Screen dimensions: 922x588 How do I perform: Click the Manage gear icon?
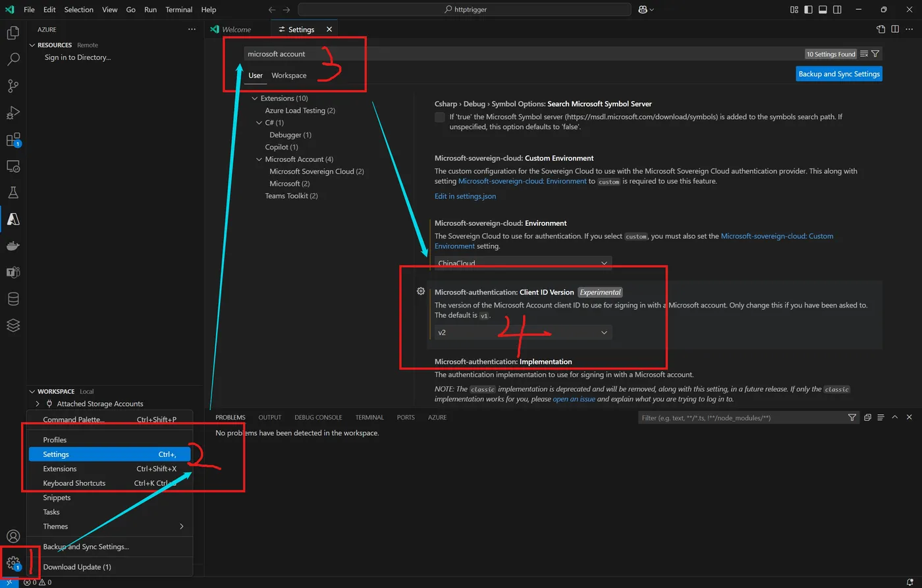pyautogui.click(x=13, y=563)
